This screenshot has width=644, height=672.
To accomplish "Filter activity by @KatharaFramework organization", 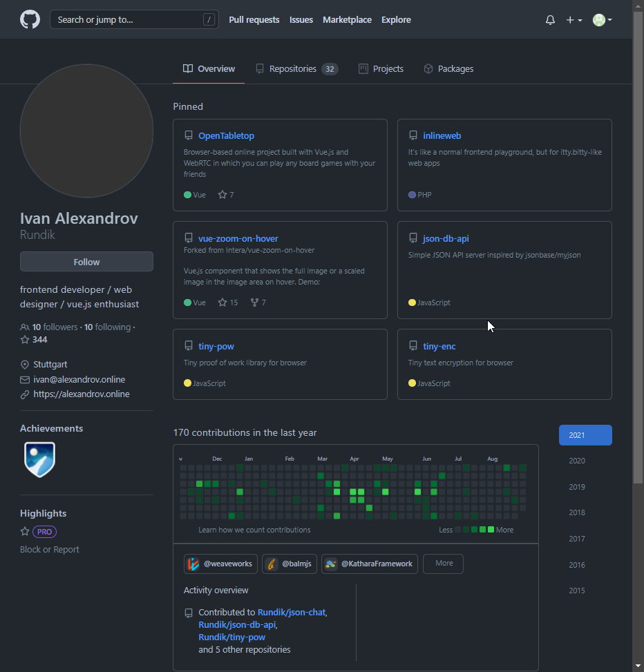I will tap(370, 564).
